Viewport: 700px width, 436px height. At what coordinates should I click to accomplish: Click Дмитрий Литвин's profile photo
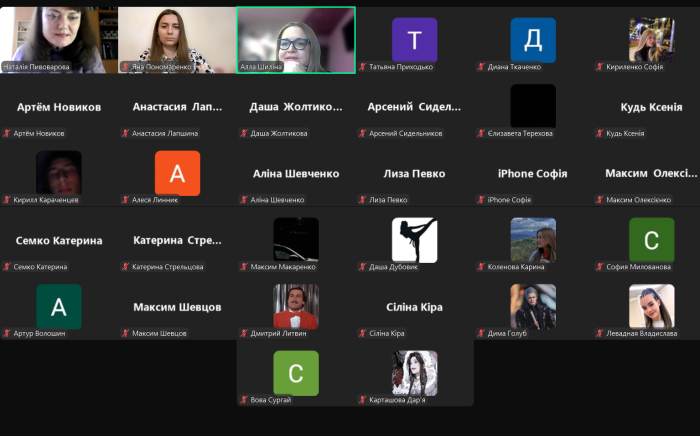point(296,306)
